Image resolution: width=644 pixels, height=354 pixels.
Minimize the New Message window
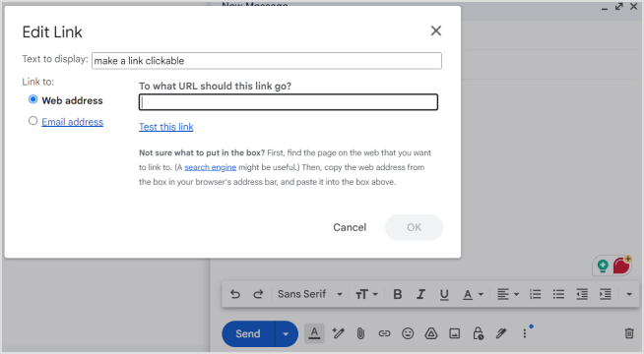point(605,8)
